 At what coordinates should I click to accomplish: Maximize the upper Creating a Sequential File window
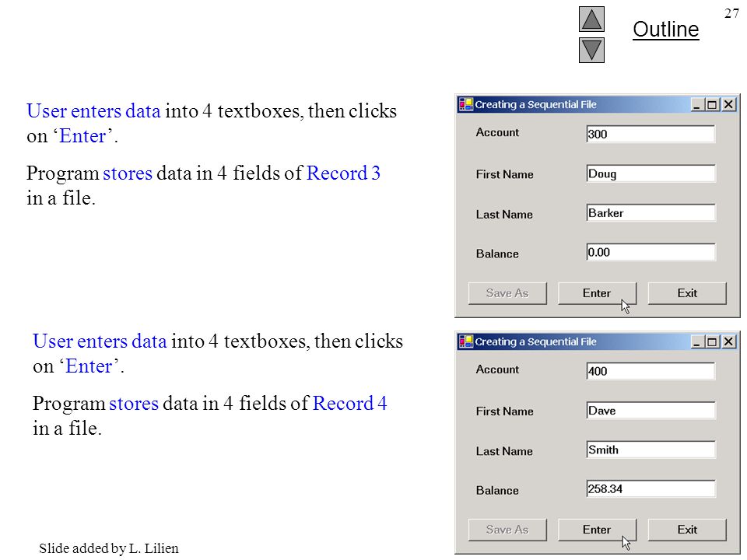pyautogui.click(x=712, y=105)
